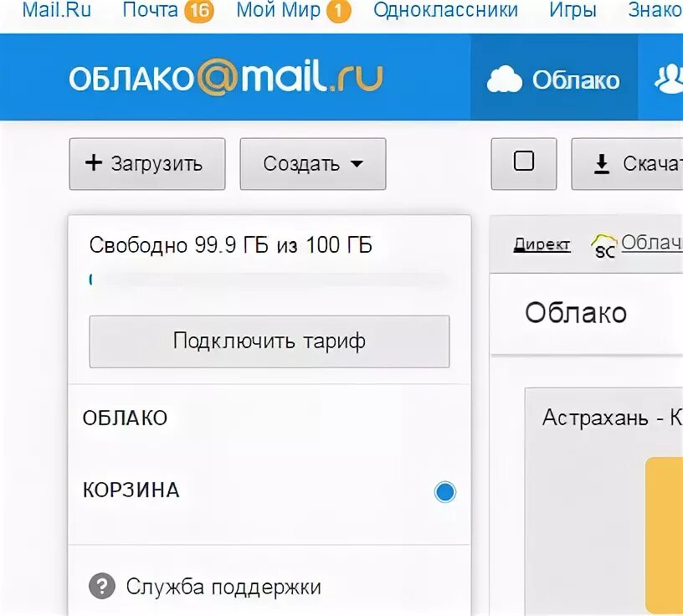Click the white cloud icon in header
Viewport: 683px width, 616px height.
504,80
